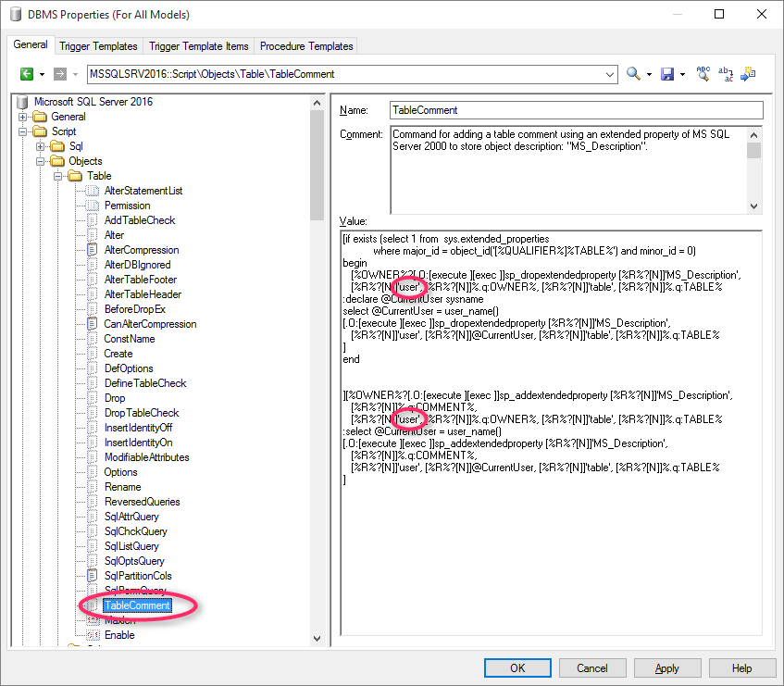Click inside the Value script editor
Image resolution: width=784 pixels, height=686 pixels.
(551, 433)
